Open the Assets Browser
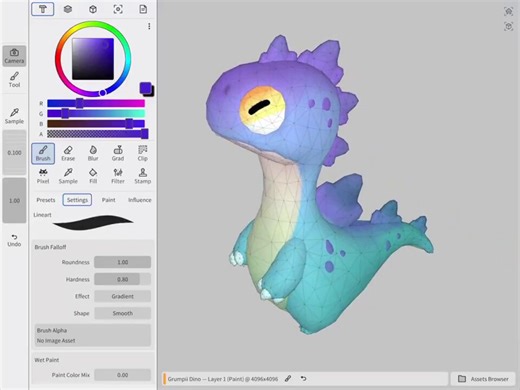This screenshot has height=390, width=520. tap(483, 379)
